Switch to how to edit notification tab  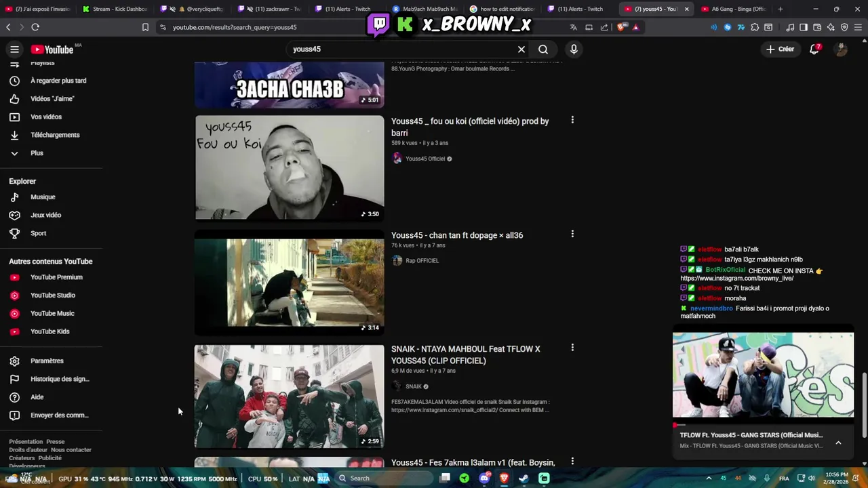coord(503,9)
